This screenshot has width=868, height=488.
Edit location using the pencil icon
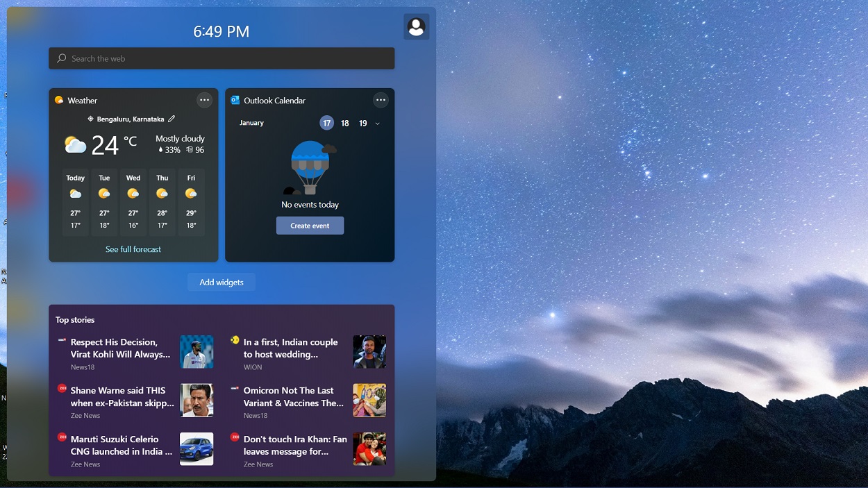171,118
